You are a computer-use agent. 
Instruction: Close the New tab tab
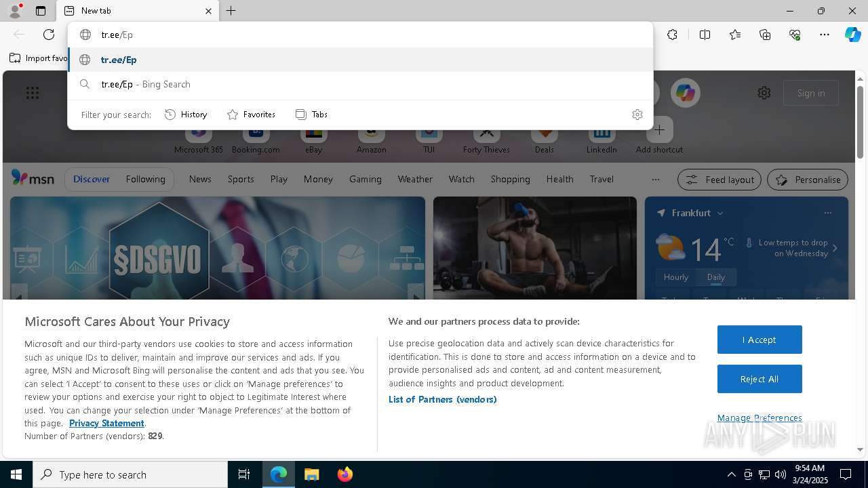click(x=208, y=11)
